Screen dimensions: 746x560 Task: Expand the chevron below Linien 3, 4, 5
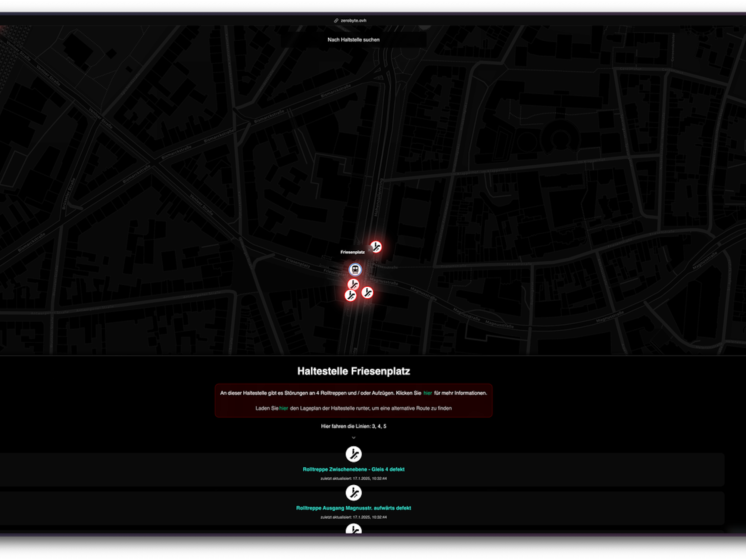[x=353, y=438]
